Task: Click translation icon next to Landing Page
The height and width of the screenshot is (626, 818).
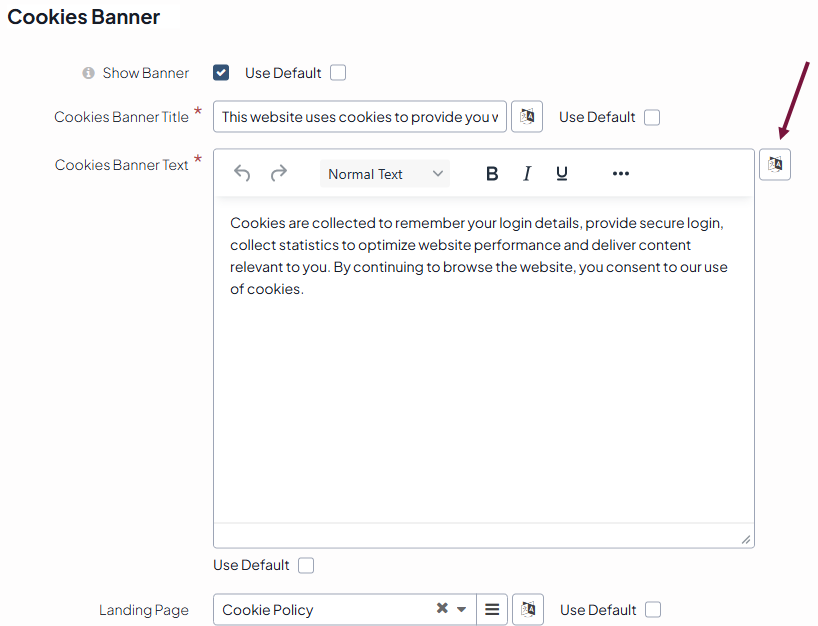Action: click(527, 610)
